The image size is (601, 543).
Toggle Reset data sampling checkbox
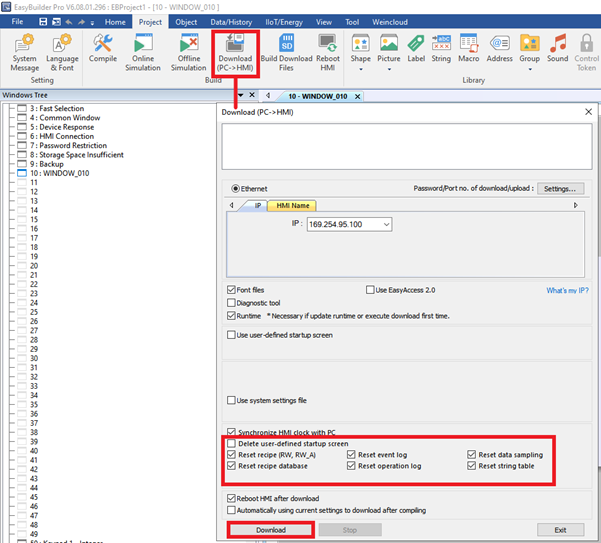[x=471, y=454]
